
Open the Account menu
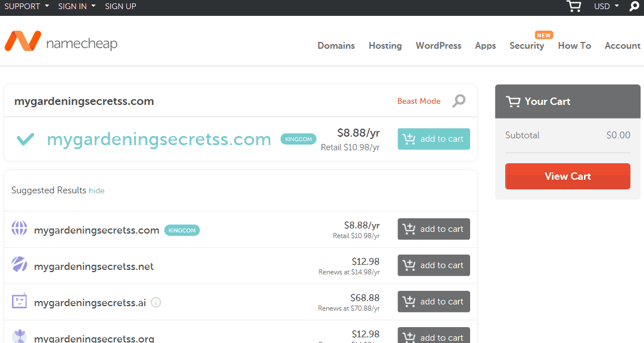[x=622, y=46]
